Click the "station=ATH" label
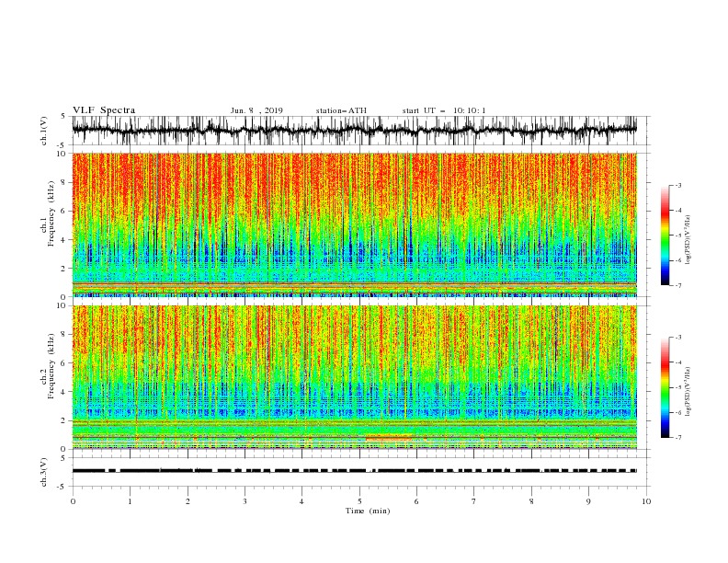Image resolution: width=728 pixels, height=563 pixels. tap(341, 110)
